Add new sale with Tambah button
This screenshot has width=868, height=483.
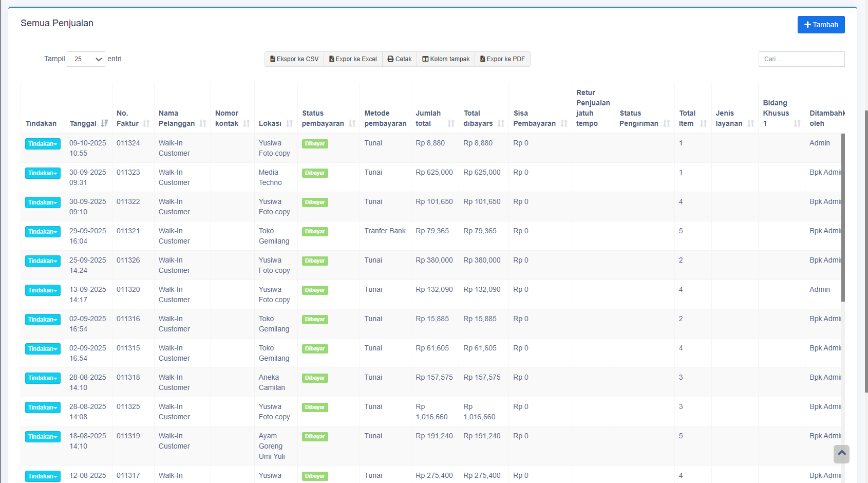[821, 25]
